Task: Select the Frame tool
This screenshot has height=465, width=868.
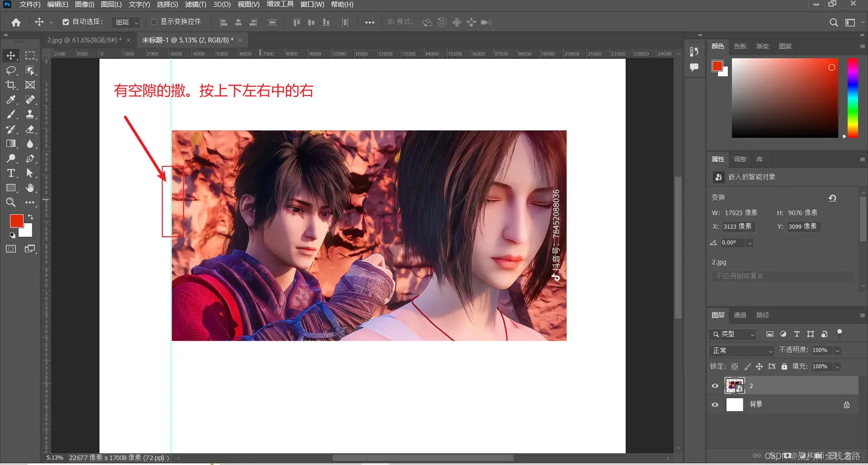Action: pos(30,85)
